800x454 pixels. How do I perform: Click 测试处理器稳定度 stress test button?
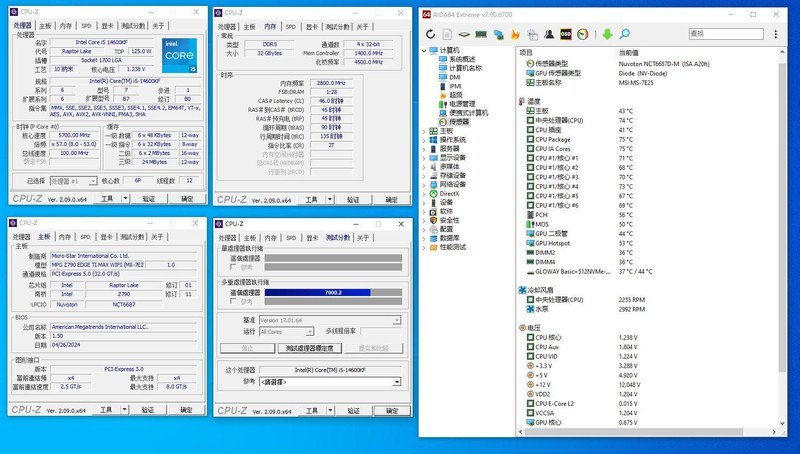(309, 348)
